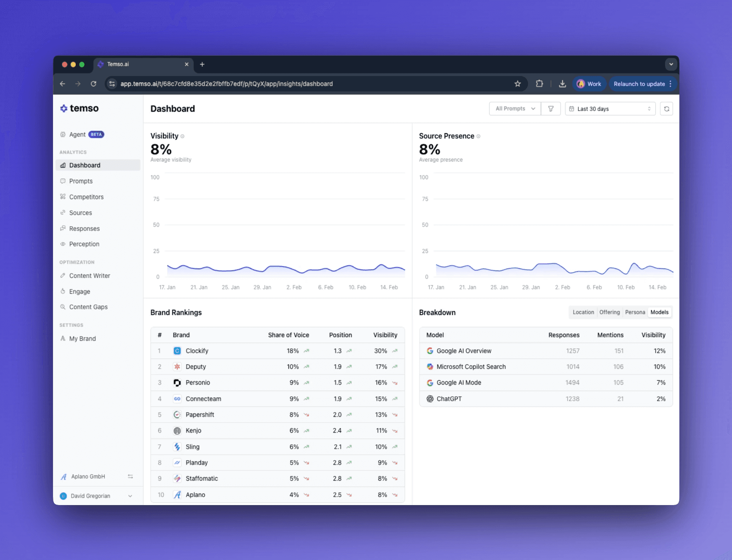Open the Agent beta feature
Screen dimensions: 732x560
click(x=77, y=134)
